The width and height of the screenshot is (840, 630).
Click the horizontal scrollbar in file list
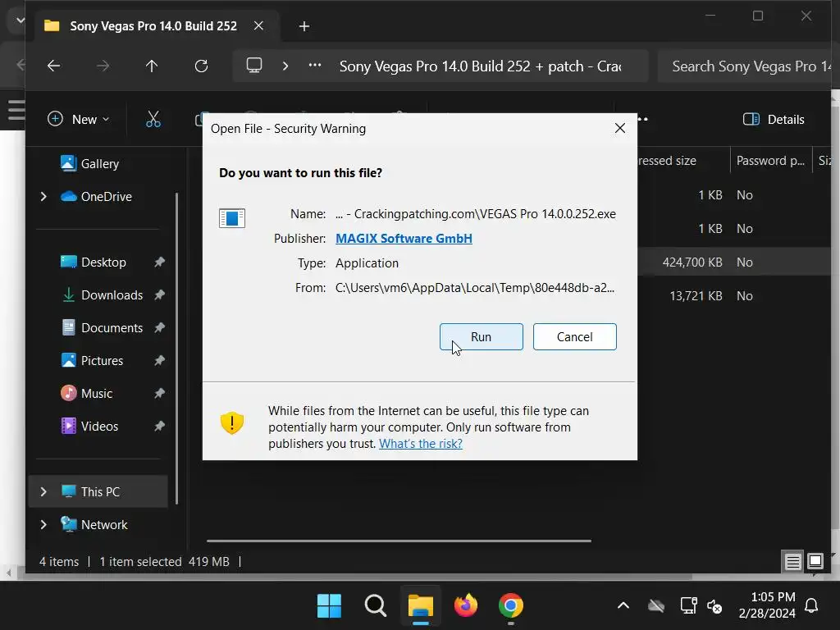pyautogui.click(x=399, y=541)
